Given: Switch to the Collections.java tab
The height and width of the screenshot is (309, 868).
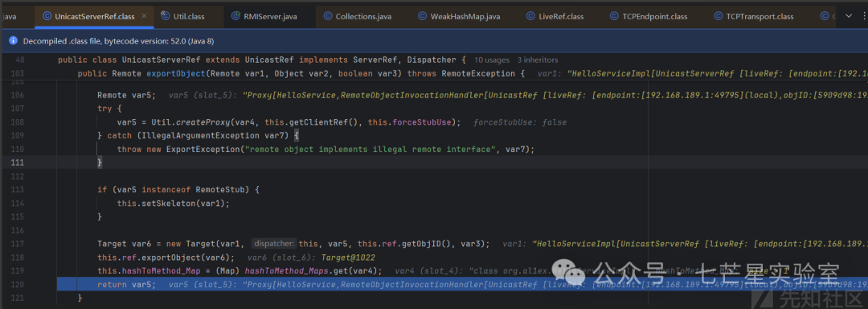Looking at the screenshot, I should click(x=363, y=17).
